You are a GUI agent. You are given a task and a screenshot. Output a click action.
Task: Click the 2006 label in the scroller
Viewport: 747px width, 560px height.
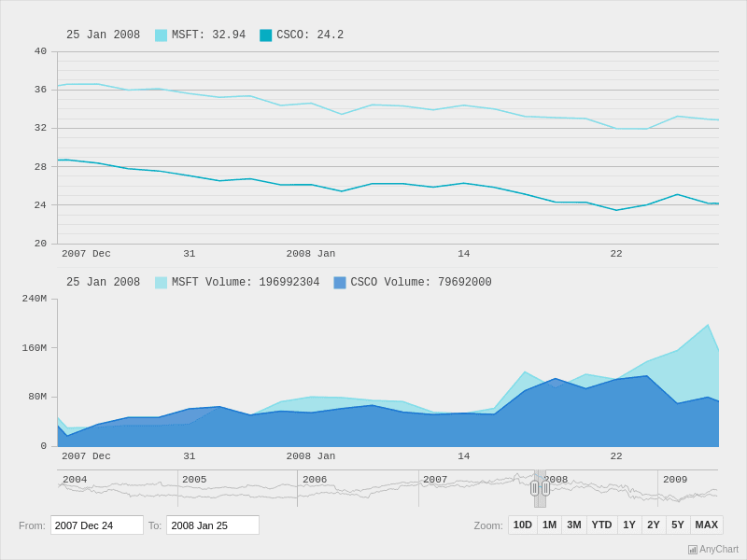click(x=315, y=480)
